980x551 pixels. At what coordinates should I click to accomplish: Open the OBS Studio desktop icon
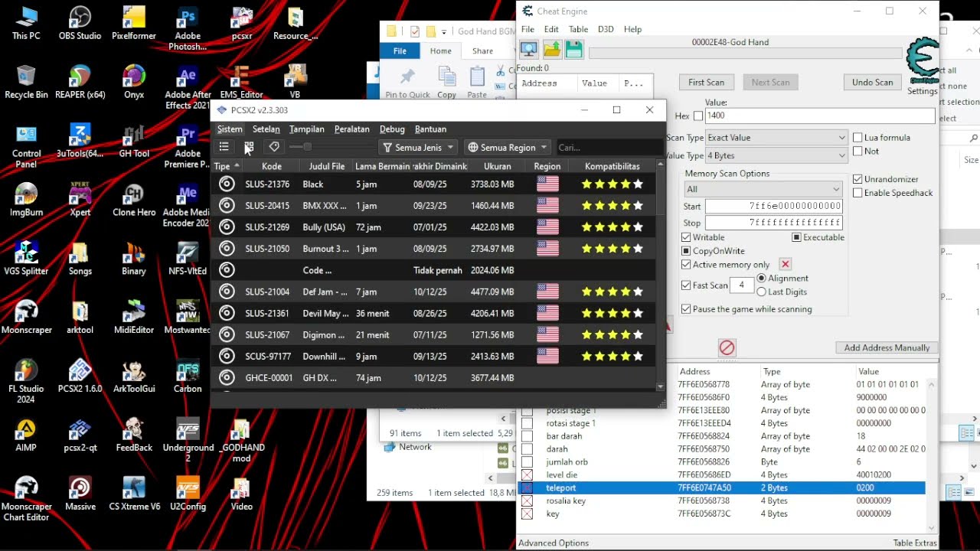tap(80, 23)
